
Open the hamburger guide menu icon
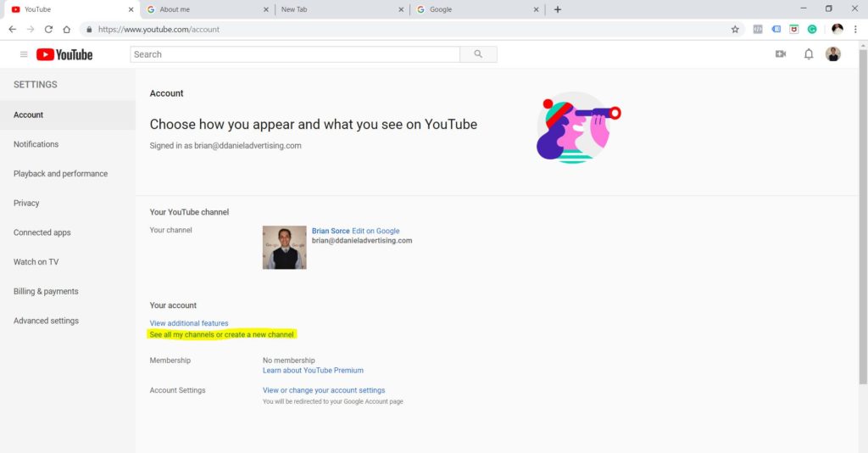point(24,54)
